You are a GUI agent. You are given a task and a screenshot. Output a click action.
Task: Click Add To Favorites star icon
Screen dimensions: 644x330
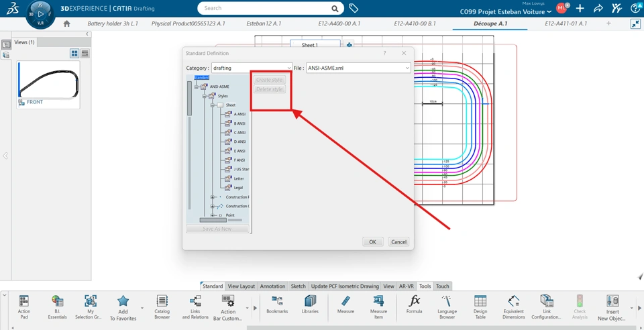(x=123, y=301)
